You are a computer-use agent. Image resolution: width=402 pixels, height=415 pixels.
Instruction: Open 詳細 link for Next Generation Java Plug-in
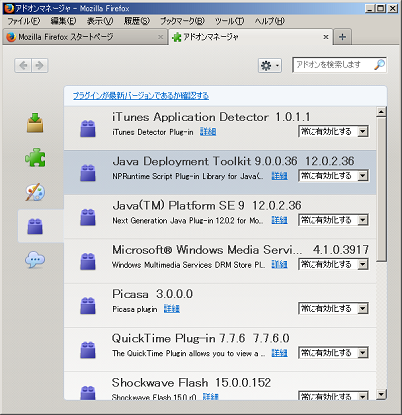[279, 220]
